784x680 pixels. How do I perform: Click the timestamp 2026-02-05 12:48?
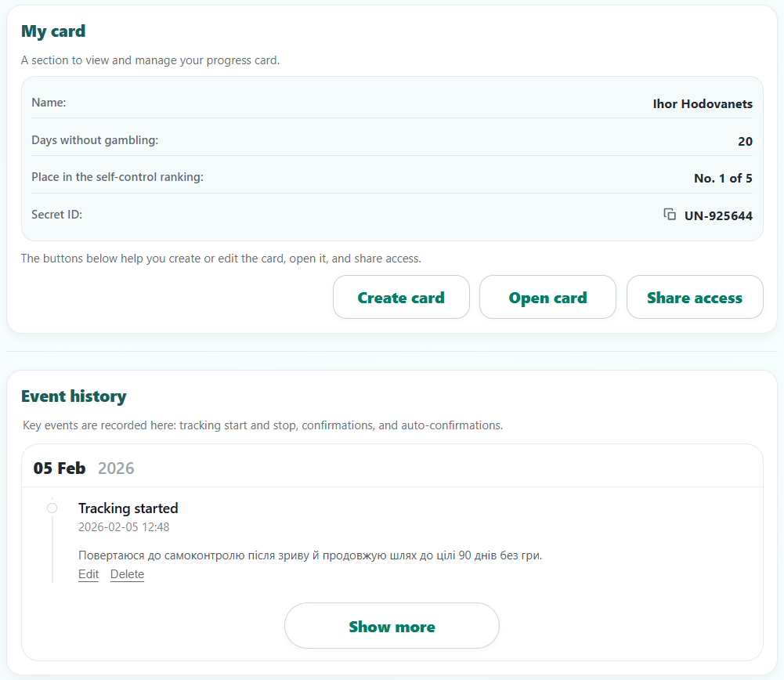[x=123, y=527]
